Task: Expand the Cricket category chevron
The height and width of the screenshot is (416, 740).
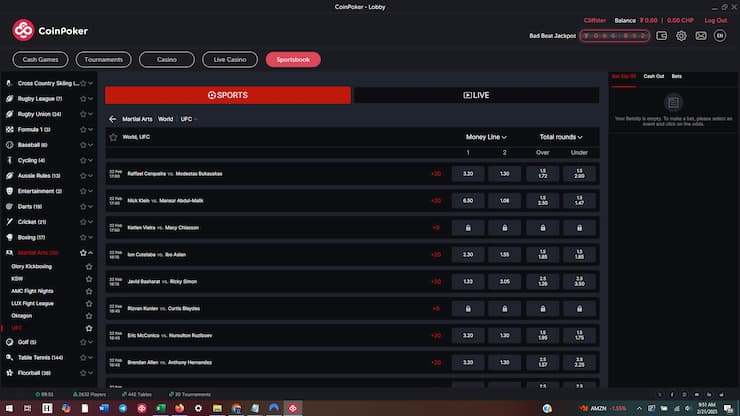Action: [x=91, y=222]
